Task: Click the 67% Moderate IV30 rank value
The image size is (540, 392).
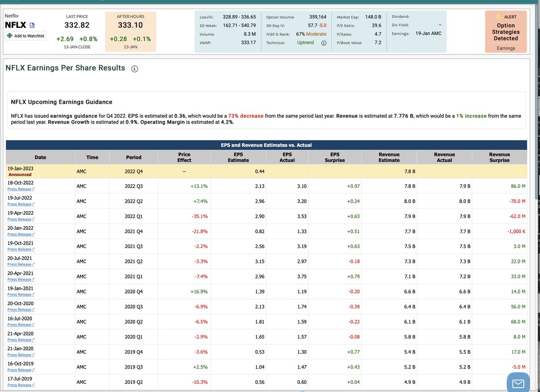Action: [x=311, y=34]
